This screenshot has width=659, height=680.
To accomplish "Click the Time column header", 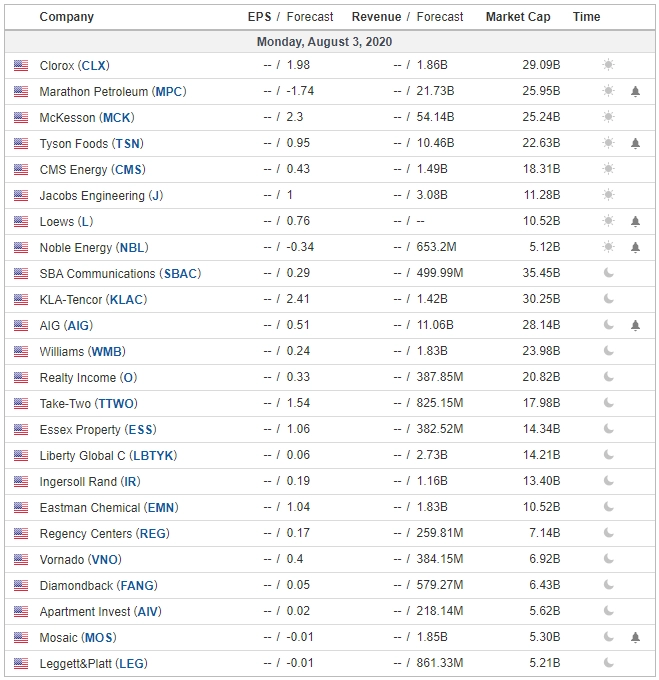I will click(586, 17).
